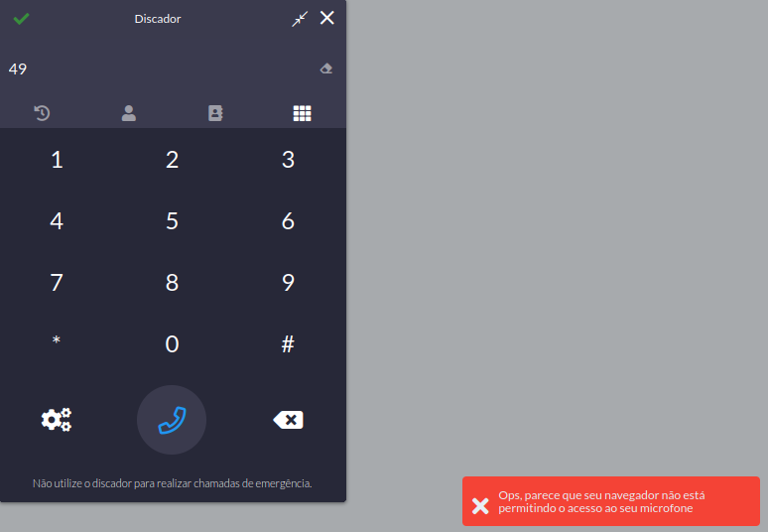Dismiss the microphone error notification
768x532 pixels.
click(x=480, y=506)
